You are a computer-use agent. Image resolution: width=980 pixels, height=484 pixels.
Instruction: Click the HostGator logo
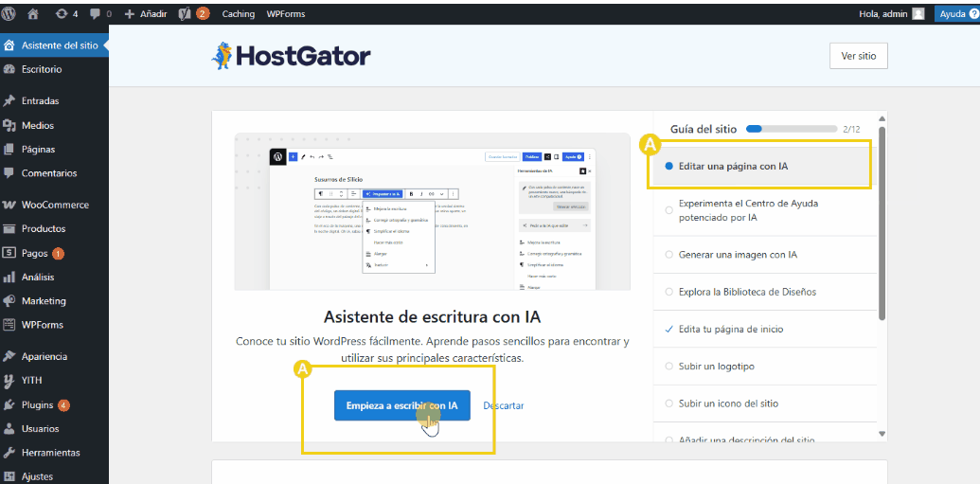coord(291,56)
